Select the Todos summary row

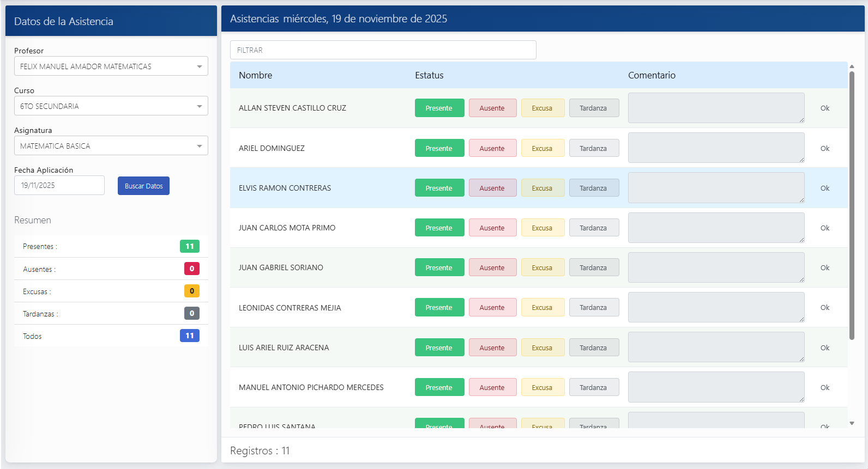coord(111,336)
